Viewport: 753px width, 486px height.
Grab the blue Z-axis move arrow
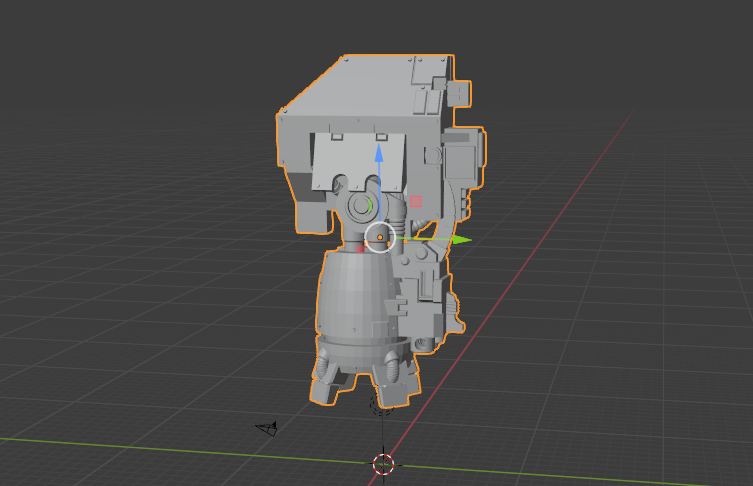point(379,152)
